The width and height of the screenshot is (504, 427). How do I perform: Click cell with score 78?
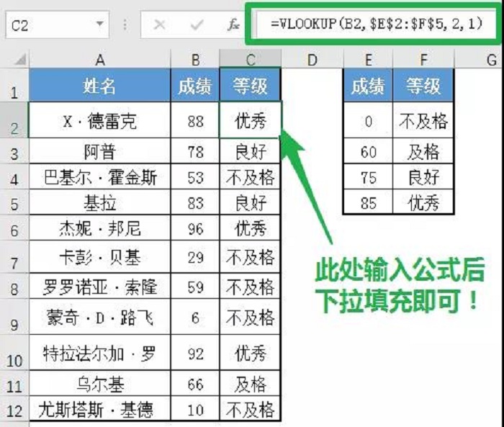click(195, 150)
